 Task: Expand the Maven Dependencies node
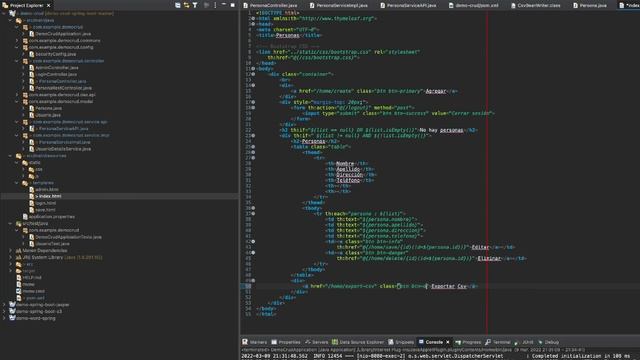click(x=11, y=251)
